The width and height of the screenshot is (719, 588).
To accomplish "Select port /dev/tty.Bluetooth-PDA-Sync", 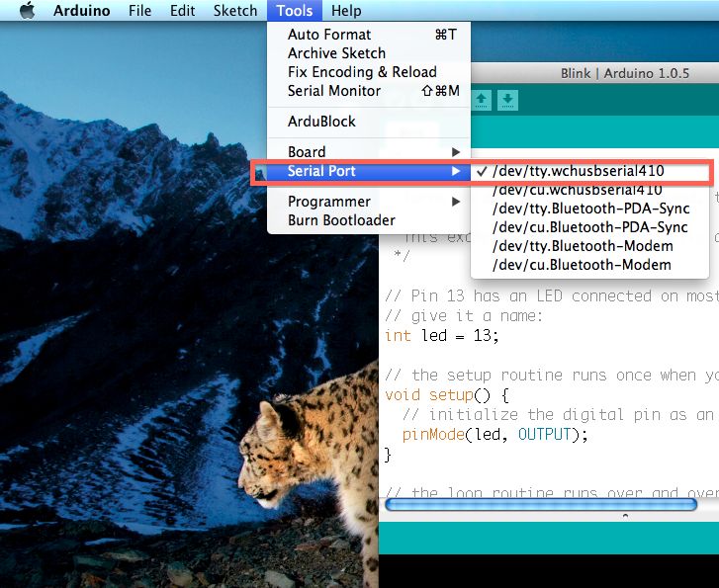I will (x=589, y=209).
